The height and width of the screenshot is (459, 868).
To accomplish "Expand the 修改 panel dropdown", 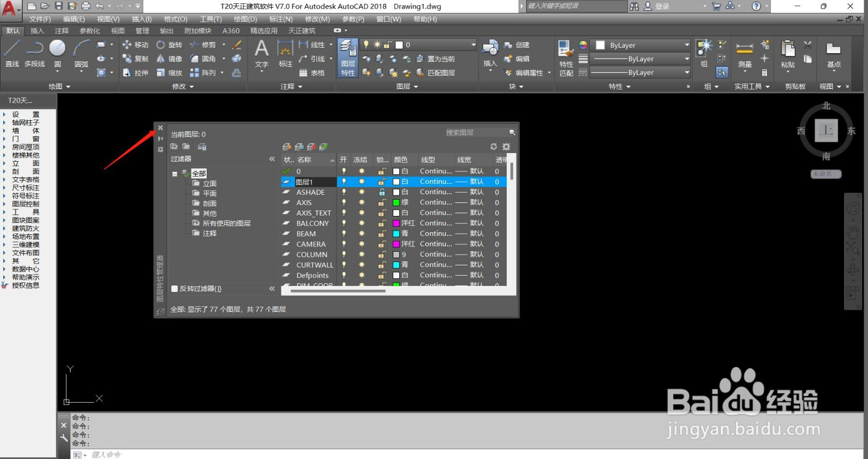I will [x=183, y=86].
